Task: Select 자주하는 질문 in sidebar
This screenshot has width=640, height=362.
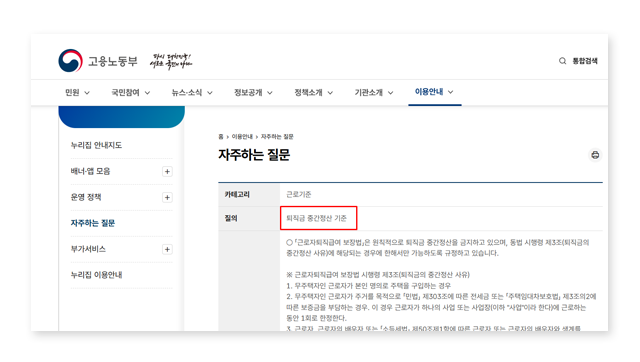Action: [x=93, y=223]
